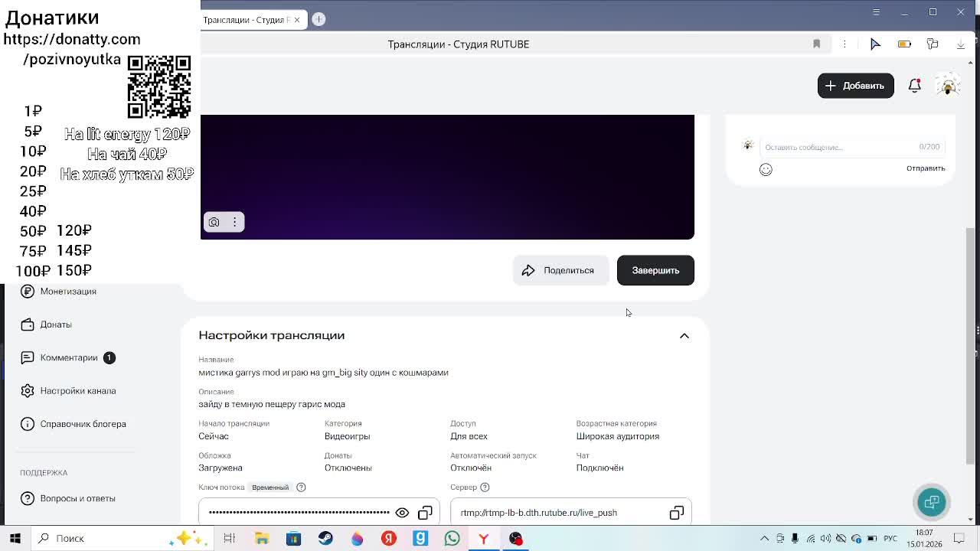The image size is (980, 551).
Task: Open the player three-dots options menu
Action: (234, 222)
